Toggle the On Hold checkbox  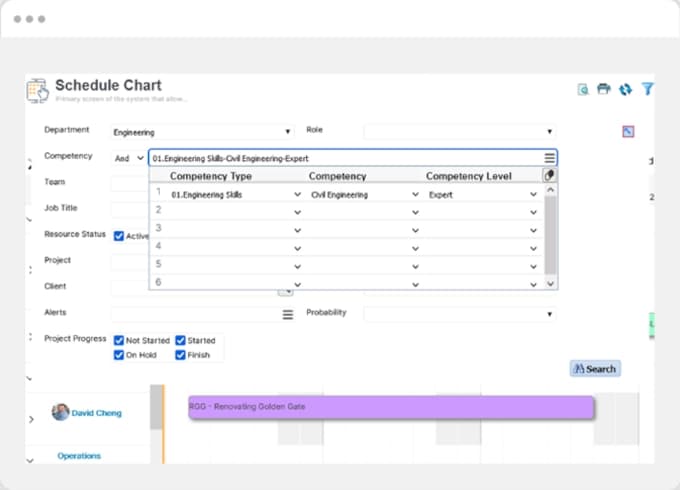[x=119, y=355]
